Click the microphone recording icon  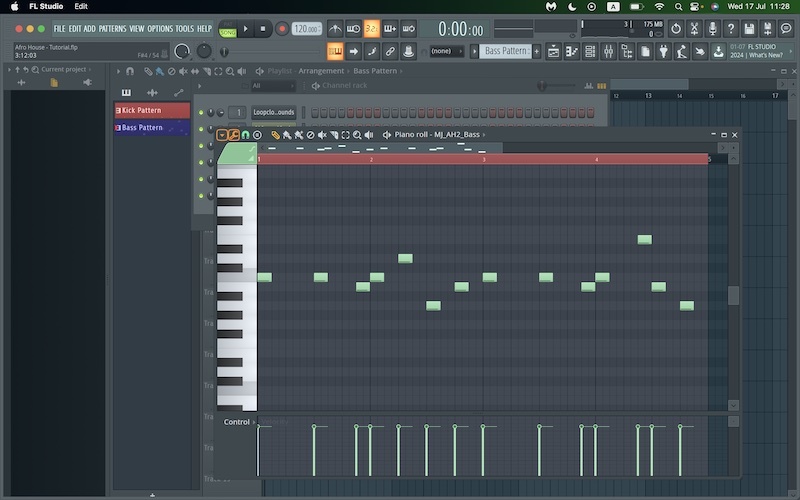click(713, 29)
